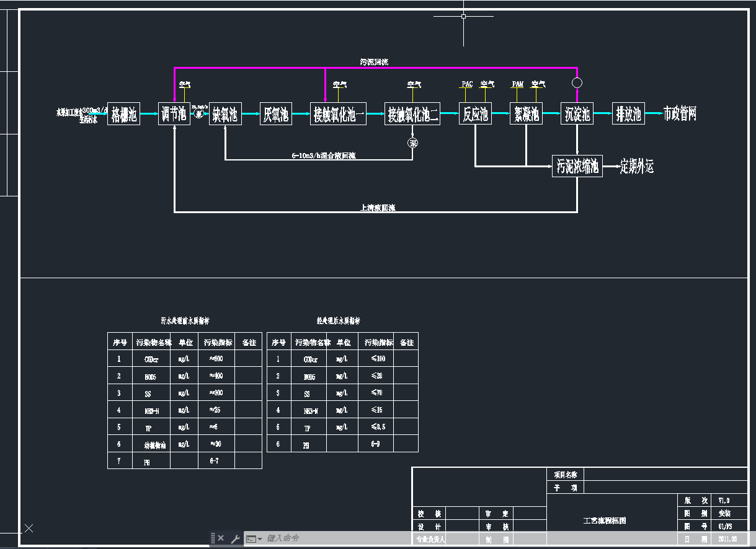756x549 pixels.
Task: Click the 工艺流程框图 drawing title
Action: tap(605, 520)
